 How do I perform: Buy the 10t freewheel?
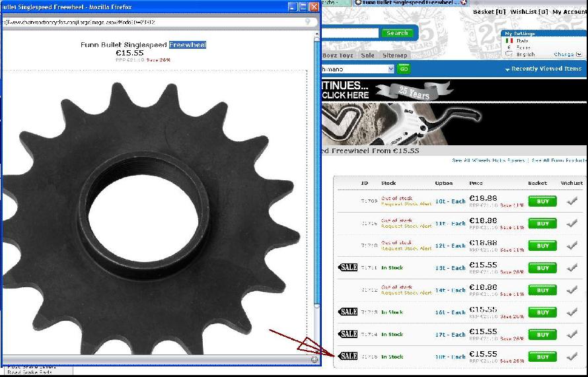542,201
